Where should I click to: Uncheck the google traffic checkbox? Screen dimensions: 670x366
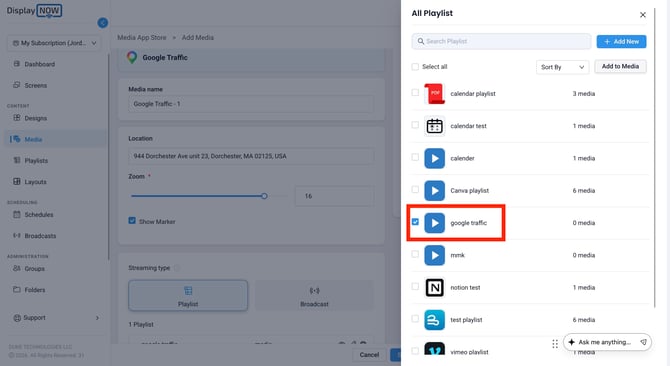click(415, 222)
